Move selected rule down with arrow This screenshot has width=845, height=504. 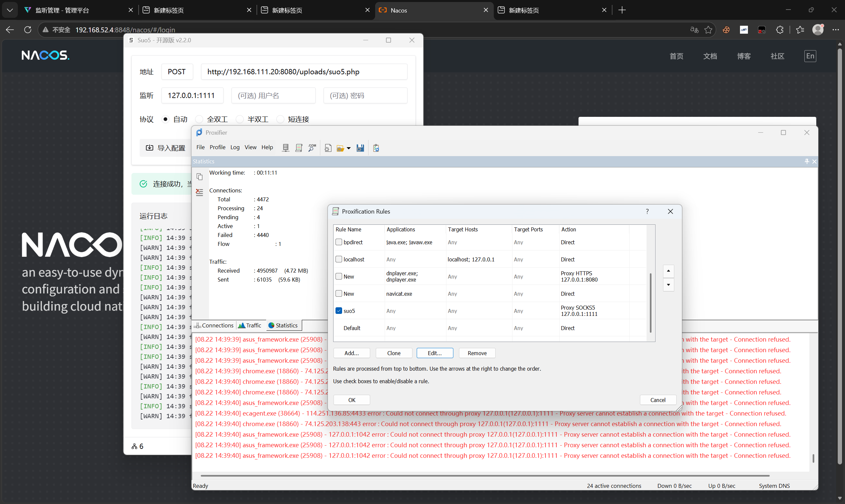668,285
